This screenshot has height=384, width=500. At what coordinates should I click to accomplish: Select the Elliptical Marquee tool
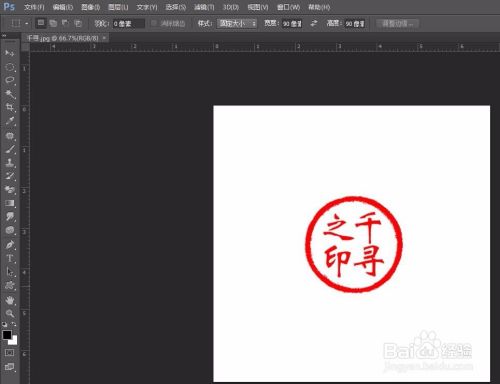(10, 67)
